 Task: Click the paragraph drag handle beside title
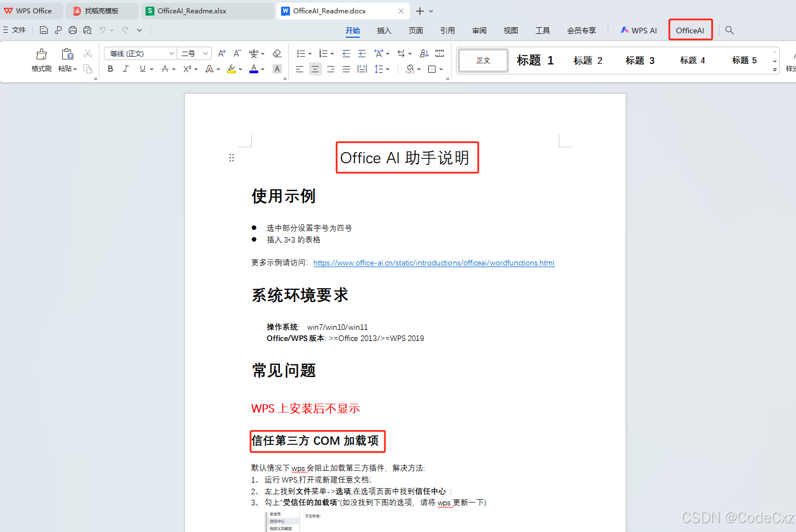point(232,158)
